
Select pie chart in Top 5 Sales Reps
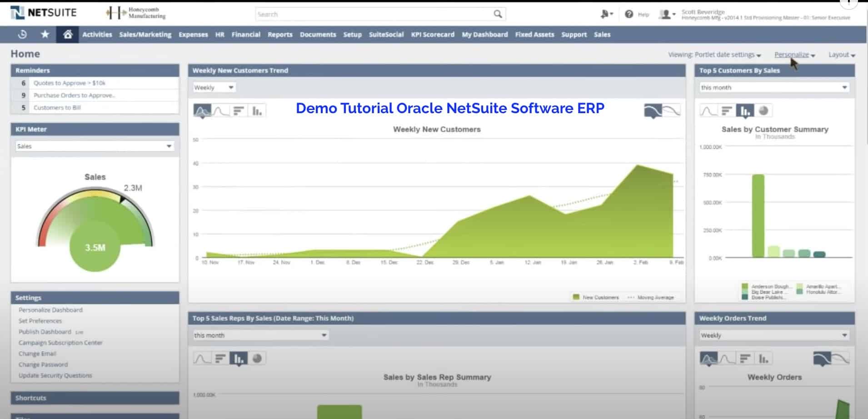coord(257,359)
